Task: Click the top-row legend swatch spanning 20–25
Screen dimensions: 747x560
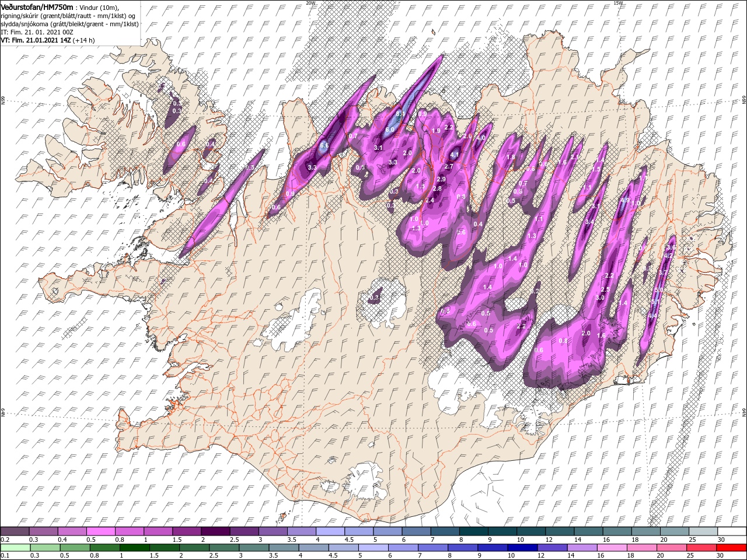Action: click(675, 531)
